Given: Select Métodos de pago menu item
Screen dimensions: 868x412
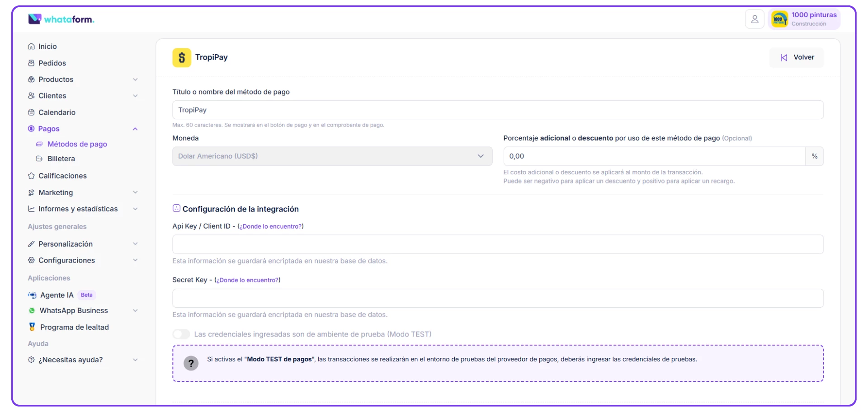Looking at the screenshot, I should point(77,144).
